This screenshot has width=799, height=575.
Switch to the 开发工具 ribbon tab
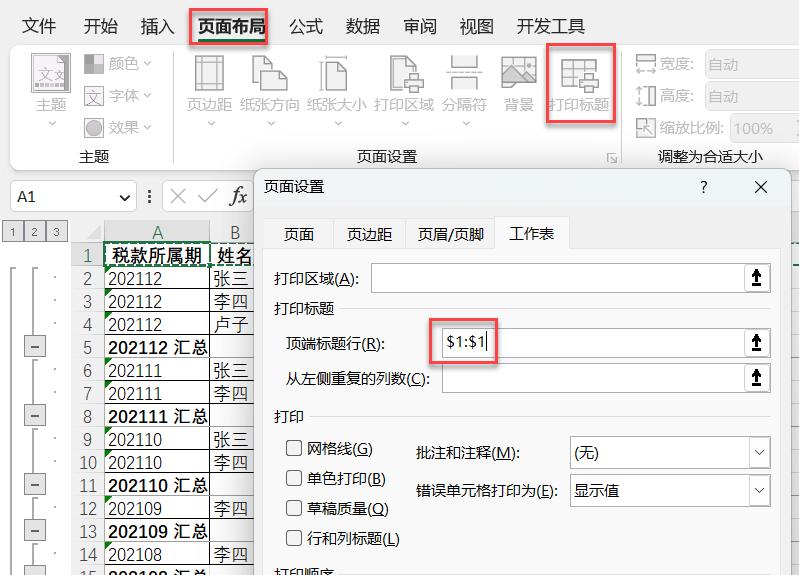550,26
